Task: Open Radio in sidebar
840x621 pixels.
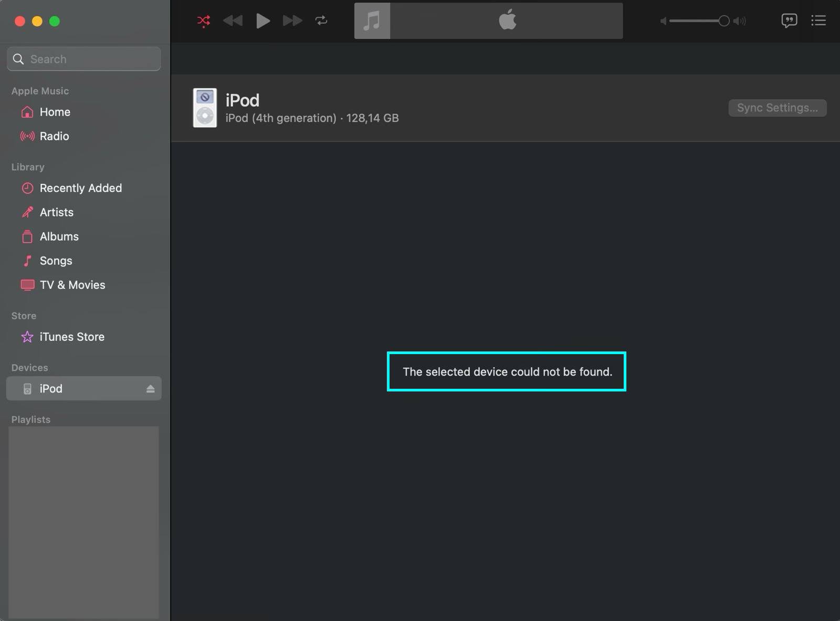Action: pyautogui.click(x=84, y=136)
